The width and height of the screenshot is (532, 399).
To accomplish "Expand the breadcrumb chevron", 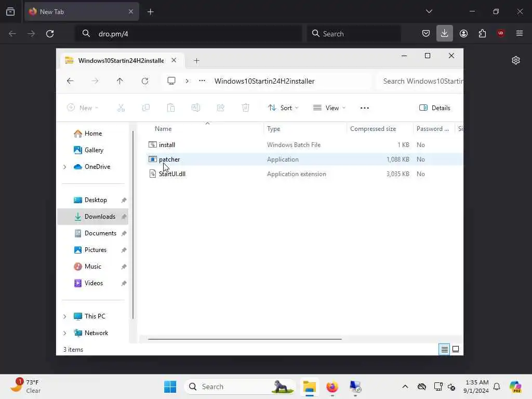I will (x=187, y=81).
